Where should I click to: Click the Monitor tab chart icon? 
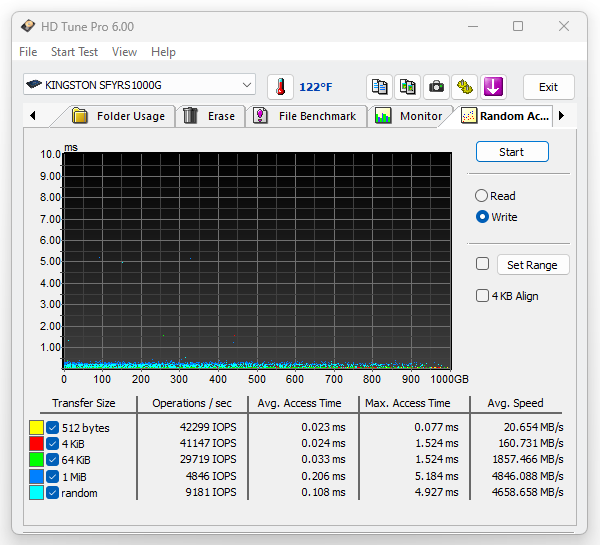coord(383,116)
